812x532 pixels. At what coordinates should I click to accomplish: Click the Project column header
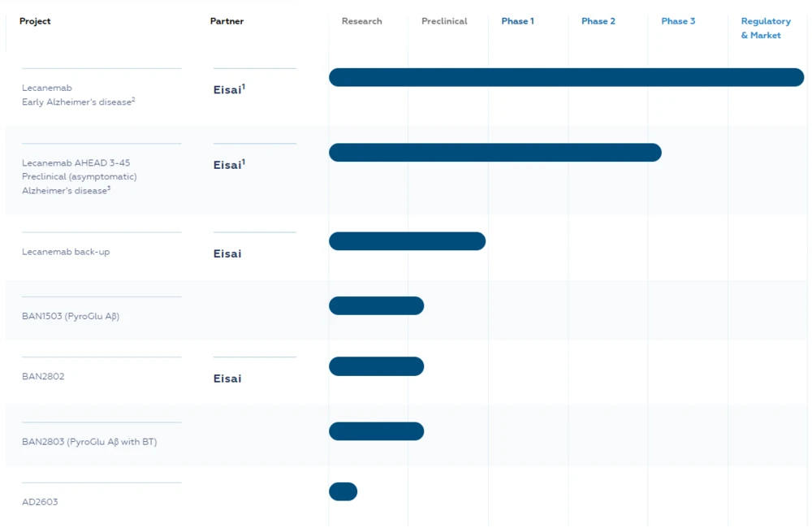[x=35, y=21]
